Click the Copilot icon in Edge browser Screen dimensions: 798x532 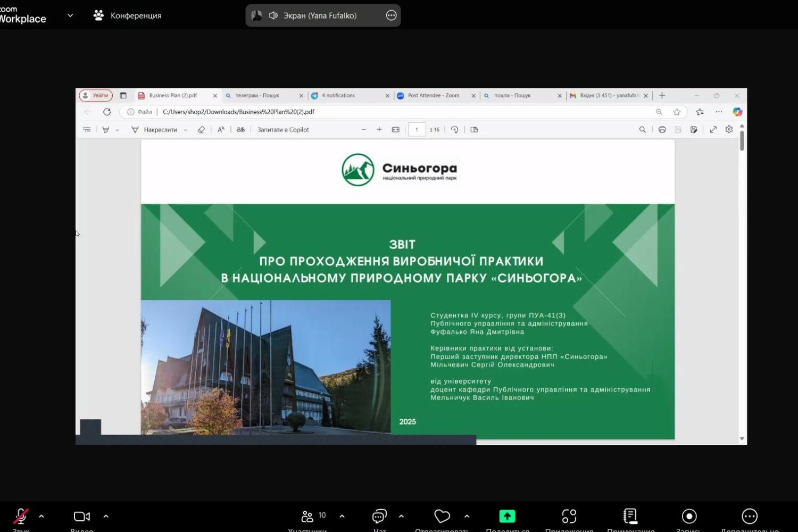(737, 112)
